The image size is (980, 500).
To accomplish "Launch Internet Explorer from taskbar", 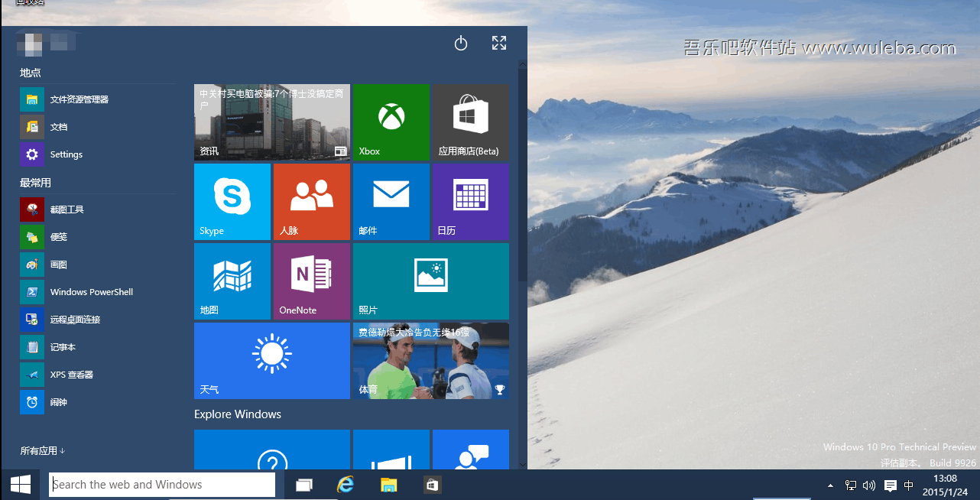I will click(x=346, y=485).
